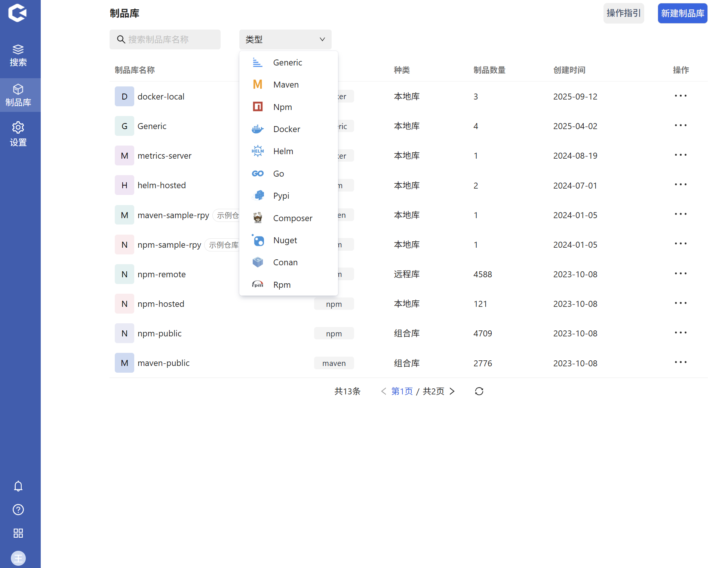
Task: Click the 操作指引 button
Action: pos(623,13)
